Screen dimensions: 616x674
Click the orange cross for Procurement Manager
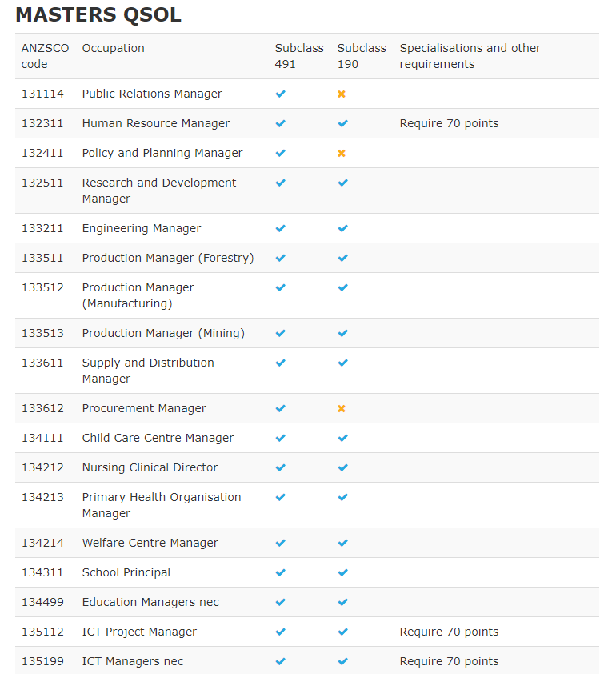tap(342, 409)
